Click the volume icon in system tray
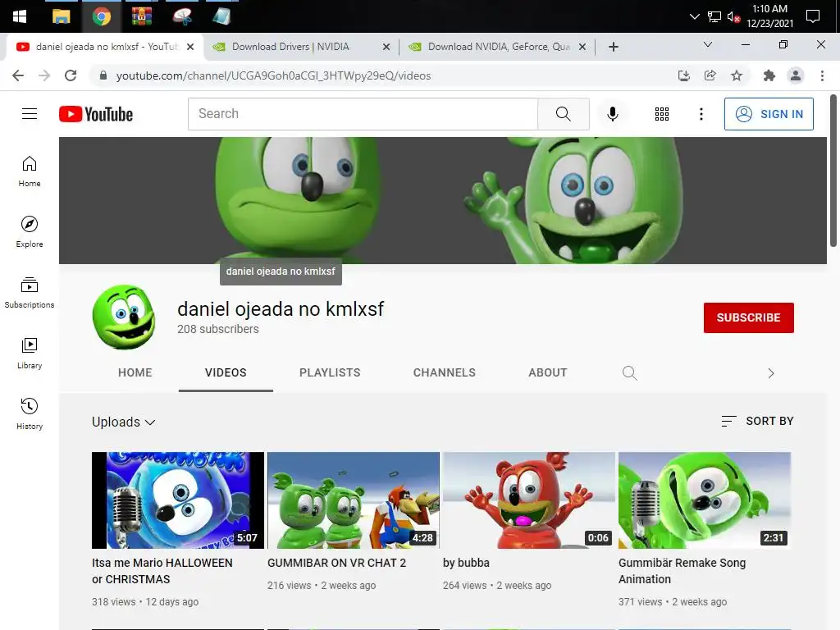Viewport: 840px width, 630px height. pos(733,17)
